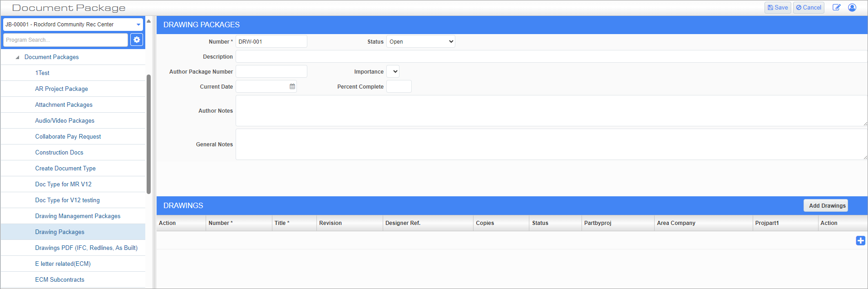Open the Current Date calendar picker
The image size is (868, 289).
[292, 86]
